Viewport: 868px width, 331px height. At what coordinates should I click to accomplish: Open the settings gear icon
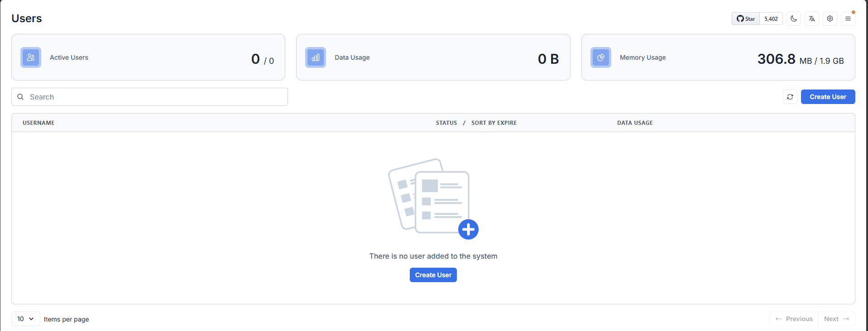click(x=830, y=19)
